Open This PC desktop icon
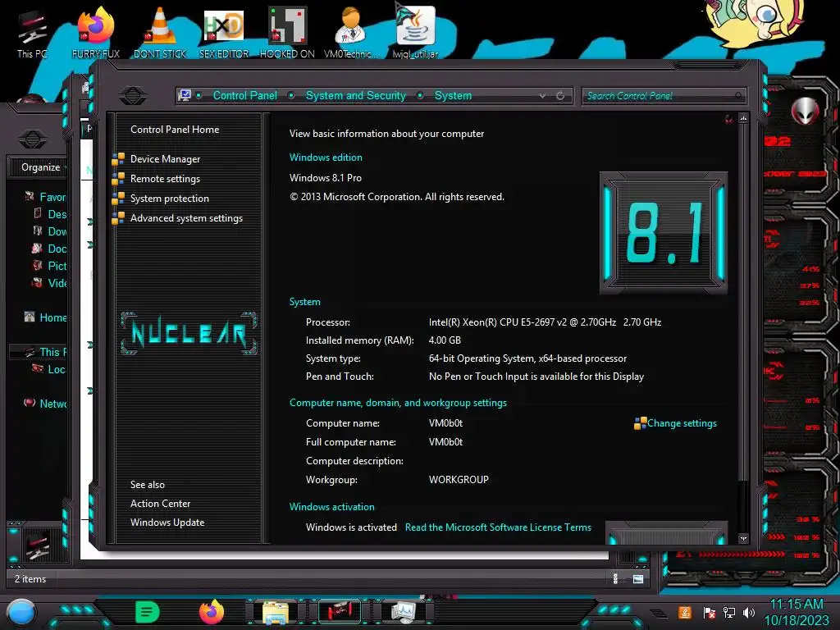 (32, 33)
